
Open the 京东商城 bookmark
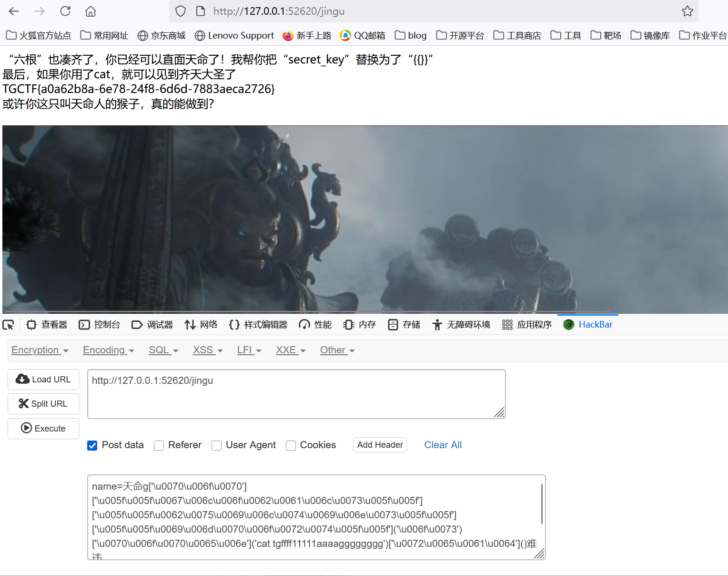(x=162, y=35)
